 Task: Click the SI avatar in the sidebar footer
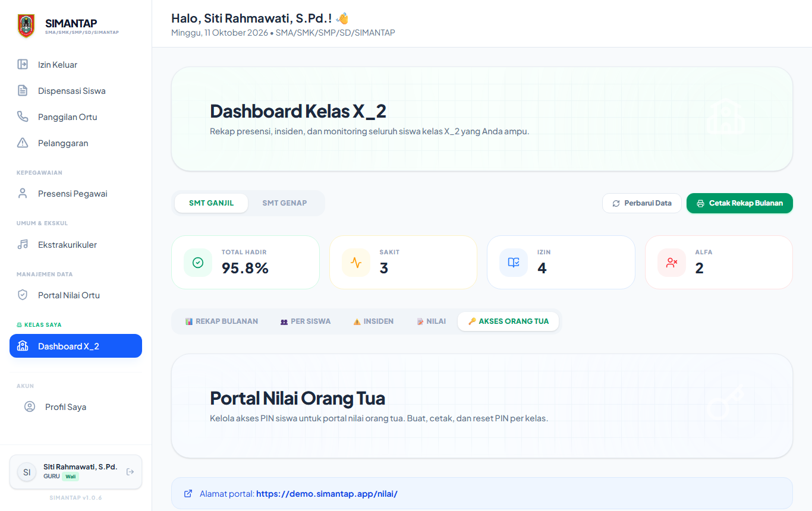tap(27, 472)
